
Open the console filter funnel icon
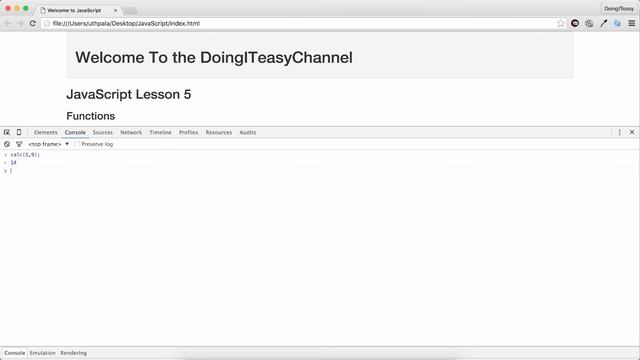[x=19, y=144]
